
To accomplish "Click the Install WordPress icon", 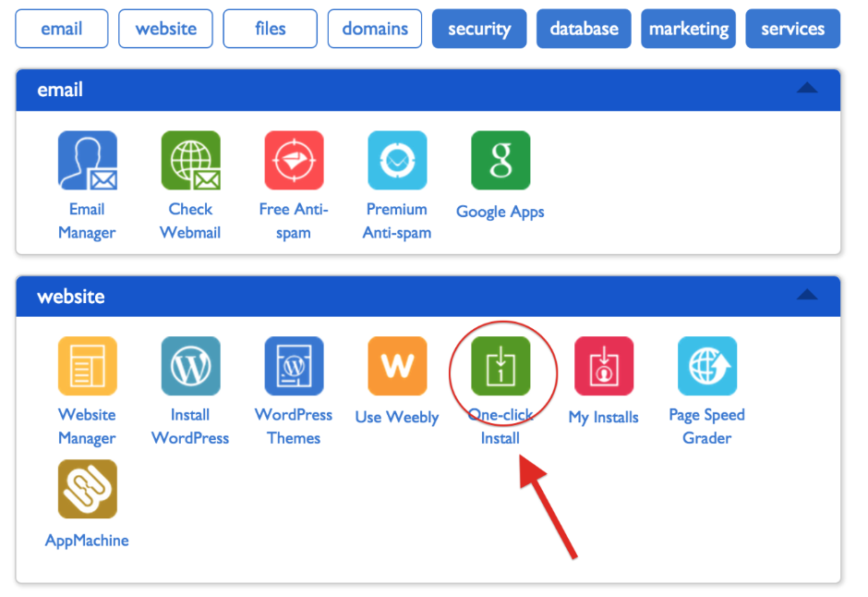I will tap(191, 366).
